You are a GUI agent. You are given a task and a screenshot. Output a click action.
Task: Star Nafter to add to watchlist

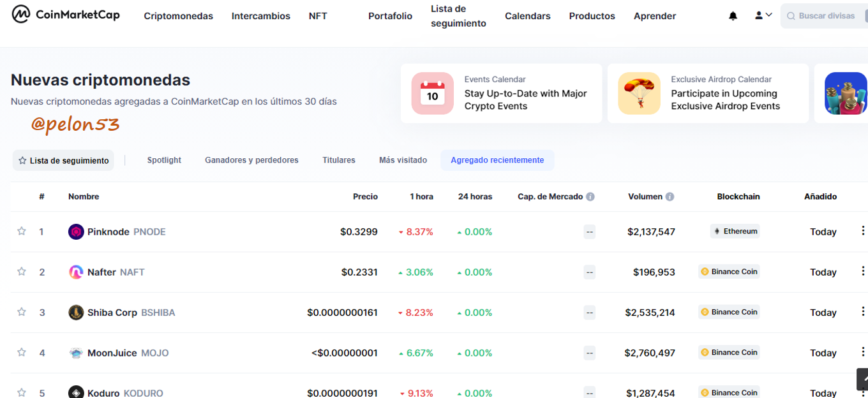[22, 272]
